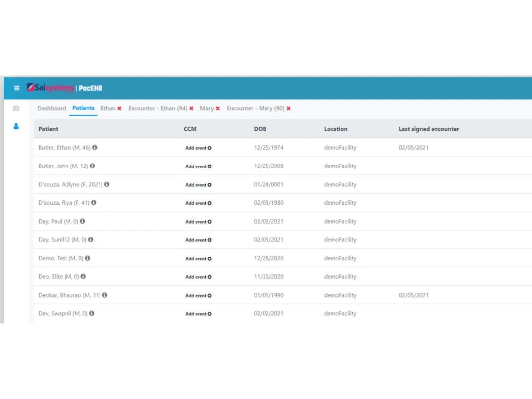Click the Patient column header

coord(48,129)
